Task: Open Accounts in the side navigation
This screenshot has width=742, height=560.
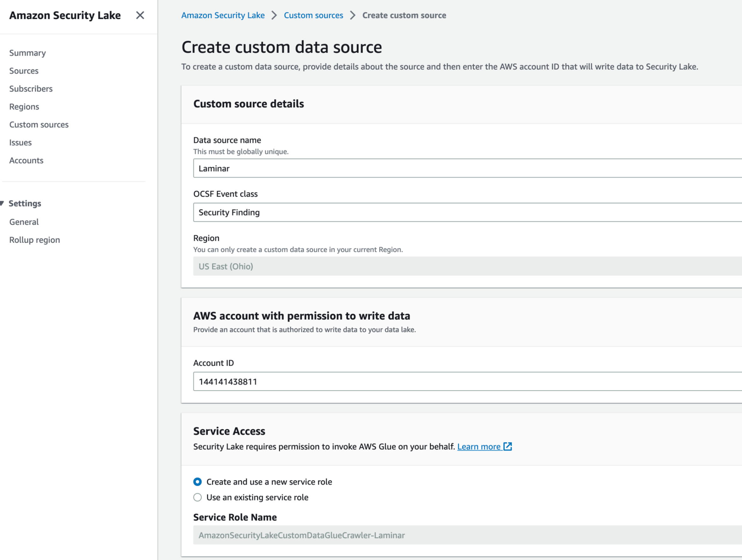Action: (26, 160)
